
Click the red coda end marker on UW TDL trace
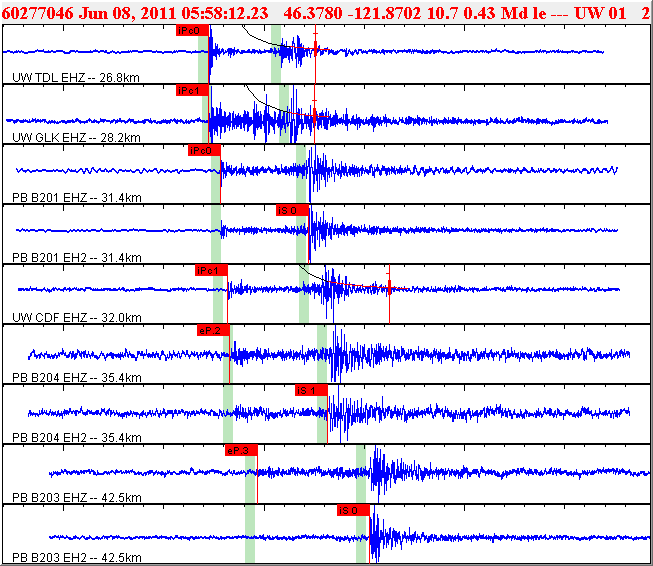[315, 49]
